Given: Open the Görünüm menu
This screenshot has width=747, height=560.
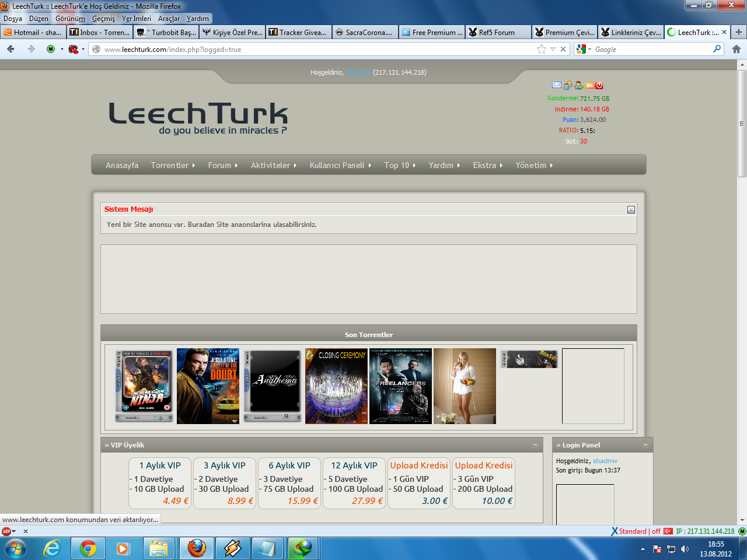Looking at the screenshot, I should (x=70, y=19).
